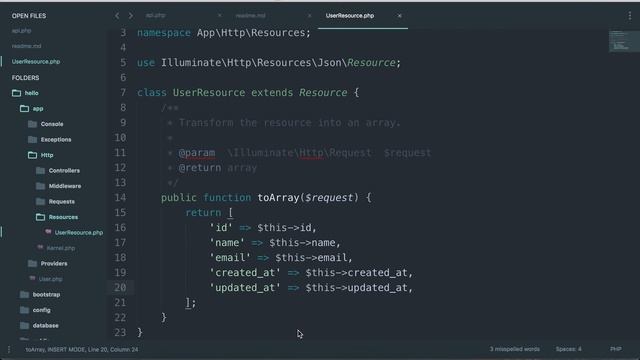
Task: Open the 'Spaces: 4' indentation selector
Action: [x=568, y=349]
